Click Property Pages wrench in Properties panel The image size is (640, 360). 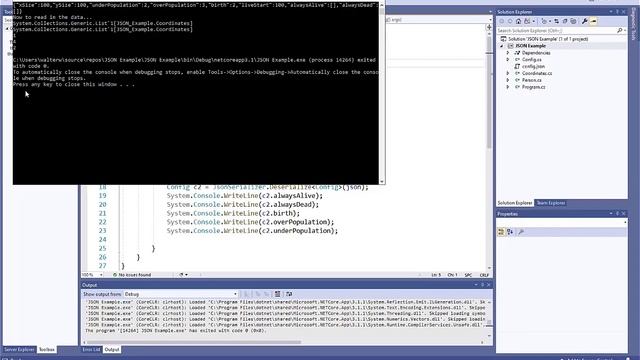click(521, 232)
